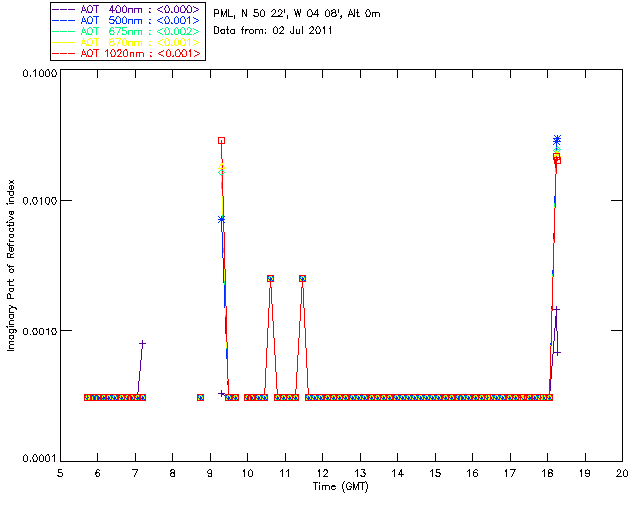Click the PML station coordinates header text
Image resolution: width=640 pixels, height=512 pixels.
(297, 14)
